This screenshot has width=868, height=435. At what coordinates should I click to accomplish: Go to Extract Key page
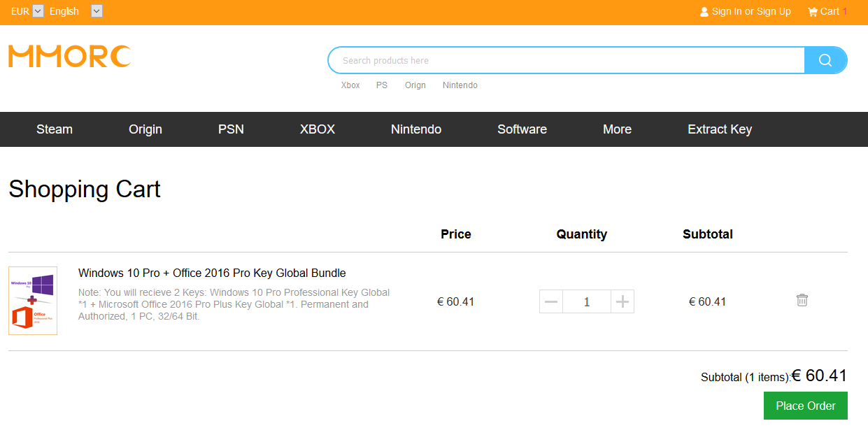coord(720,129)
